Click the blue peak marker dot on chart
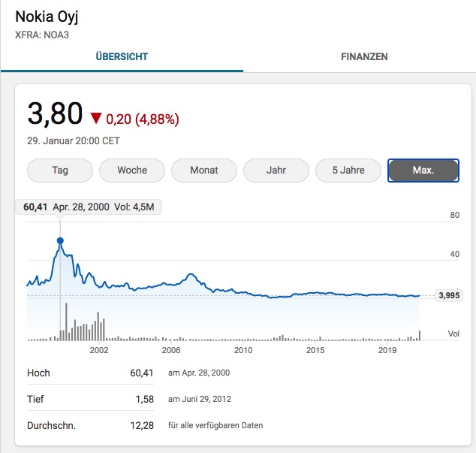The width and height of the screenshot is (476, 453). tap(60, 241)
